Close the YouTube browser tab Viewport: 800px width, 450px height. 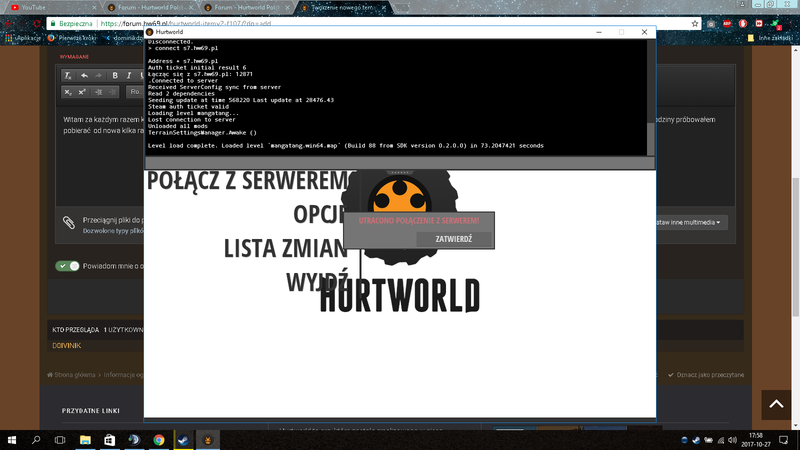coord(94,8)
